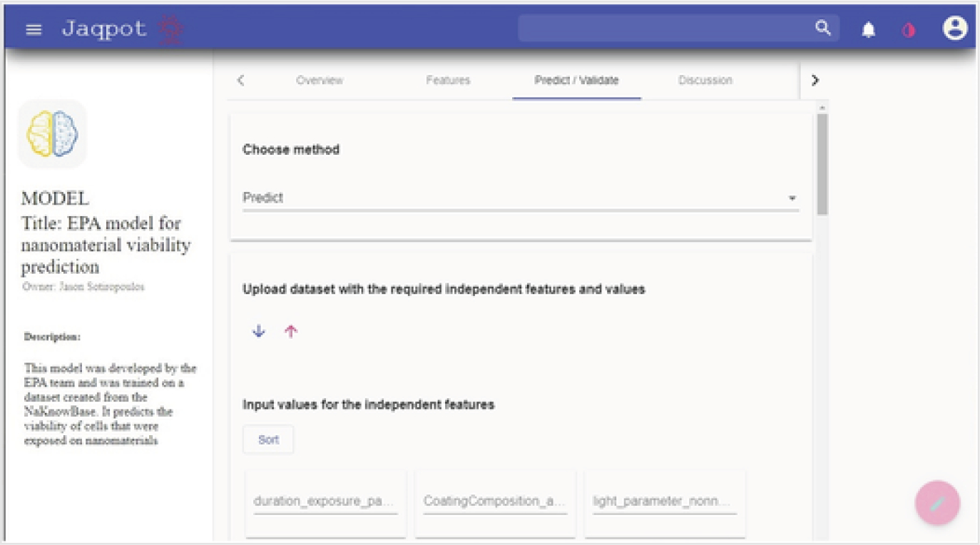Click the pink upload dataset arrow
The image size is (980, 545).
290,331
